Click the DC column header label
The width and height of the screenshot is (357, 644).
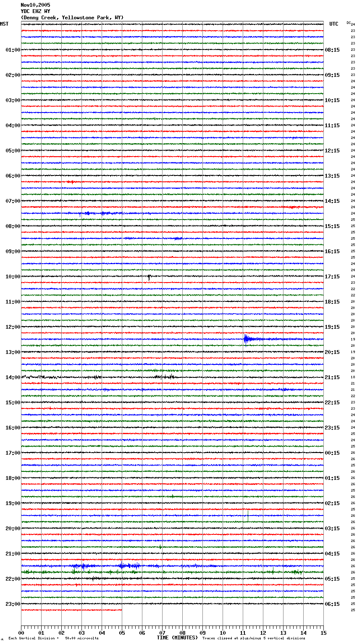[349, 23]
